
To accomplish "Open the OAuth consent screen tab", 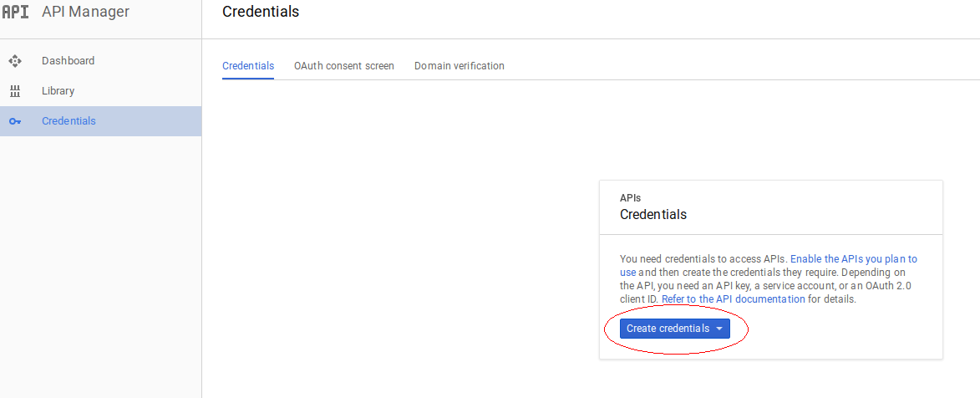I will 344,66.
